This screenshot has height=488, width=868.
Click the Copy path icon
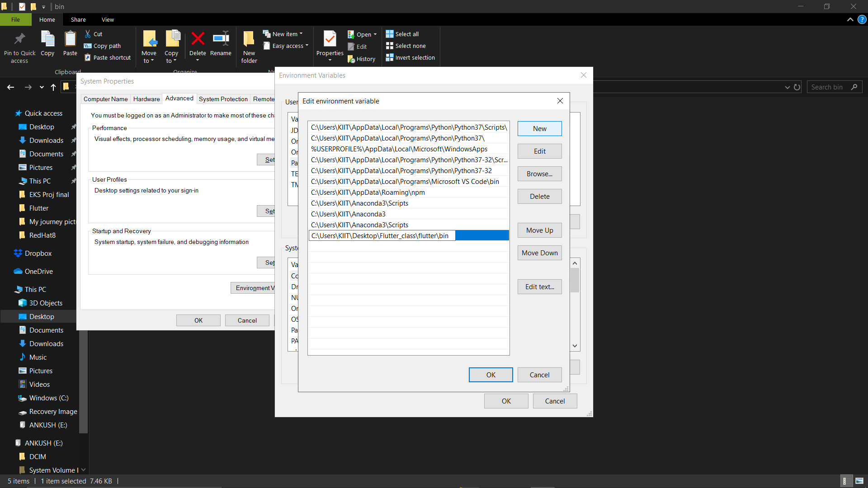88,46
